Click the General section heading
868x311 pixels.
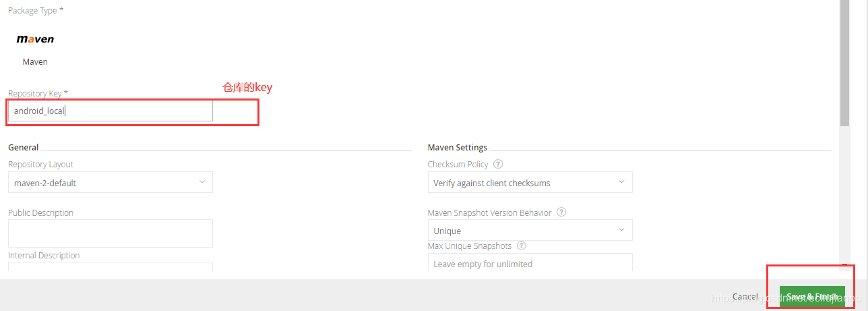(23, 147)
